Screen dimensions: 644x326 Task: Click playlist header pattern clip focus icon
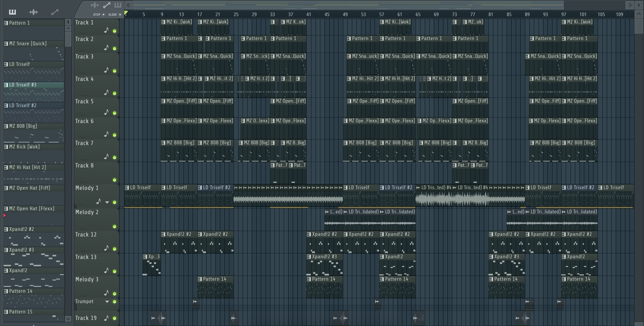(118, 5)
